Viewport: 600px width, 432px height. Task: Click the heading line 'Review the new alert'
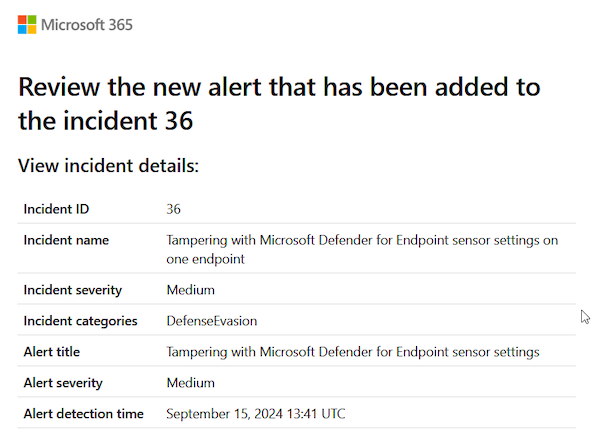click(x=279, y=86)
